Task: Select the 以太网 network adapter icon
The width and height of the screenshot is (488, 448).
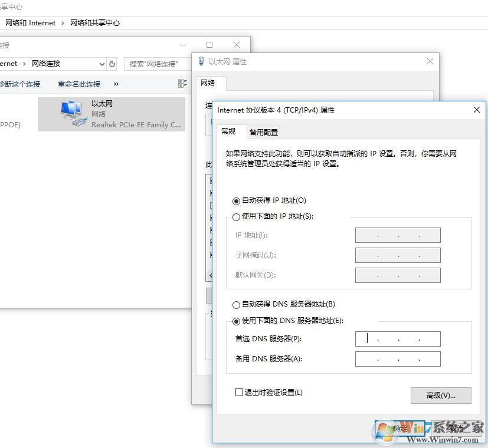Action: [x=73, y=114]
